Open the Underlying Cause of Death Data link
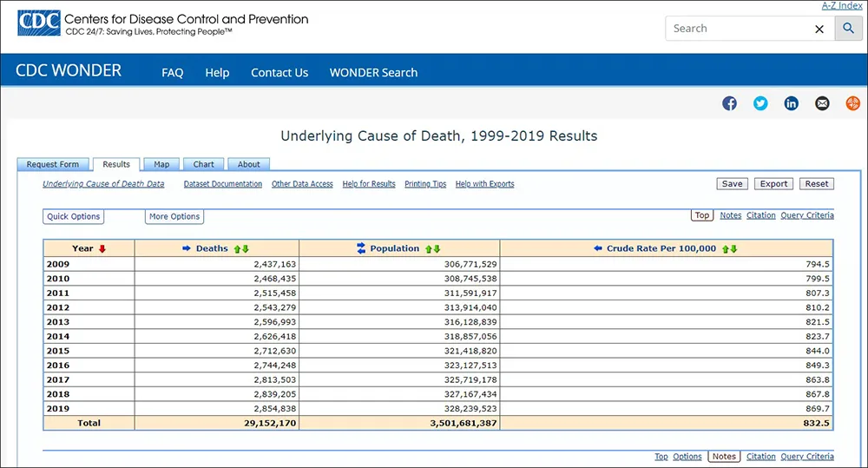Image resolution: width=868 pixels, height=468 pixels. pos(103,184)
